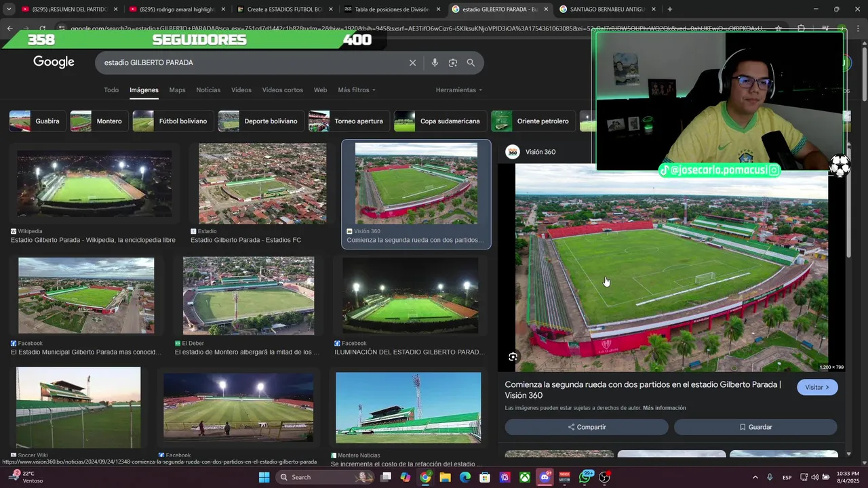Open Visión 360 source logo in preview panel
The width and height of the screenshot is (868, 488).
tap(513, 152)
